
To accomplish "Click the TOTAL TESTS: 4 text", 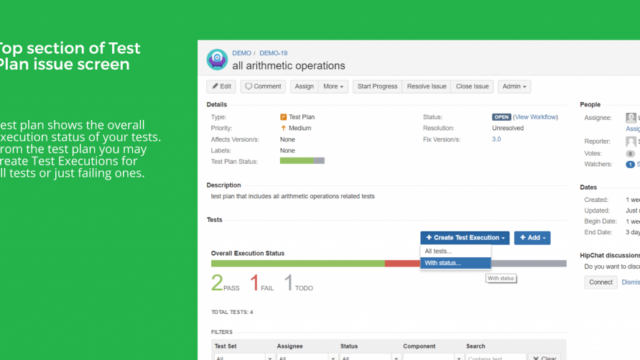I will click(232, 312).
